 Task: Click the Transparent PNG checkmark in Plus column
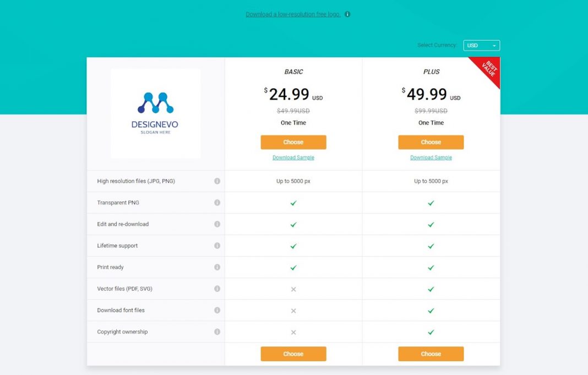(x=431, y=202)
